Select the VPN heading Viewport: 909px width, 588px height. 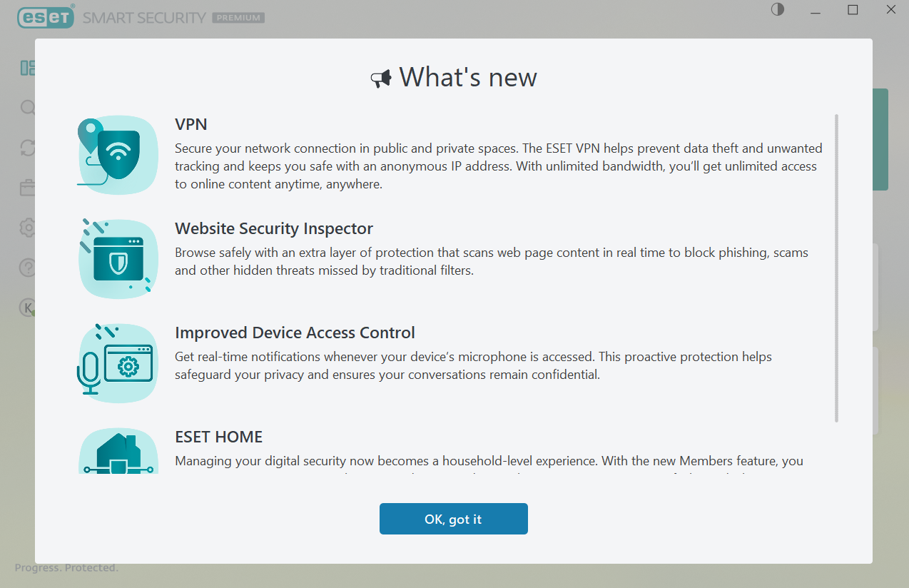click(191, 124)
